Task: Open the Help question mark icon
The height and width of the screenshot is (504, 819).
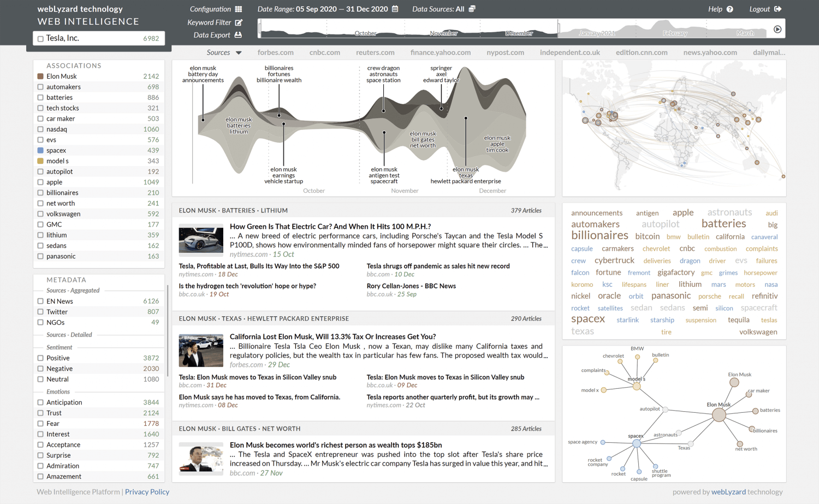Action: click(x=730, y=9)
